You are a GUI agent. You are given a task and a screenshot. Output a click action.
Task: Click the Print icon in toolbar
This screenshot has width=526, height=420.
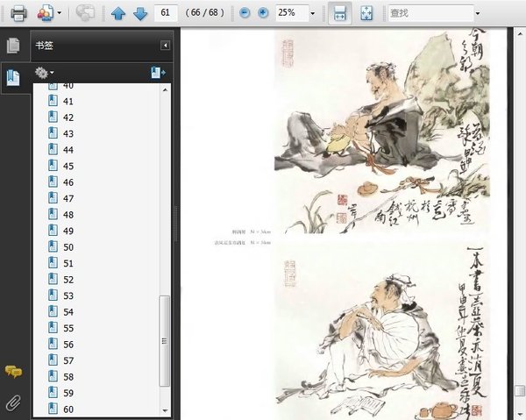tap(18, 13)
